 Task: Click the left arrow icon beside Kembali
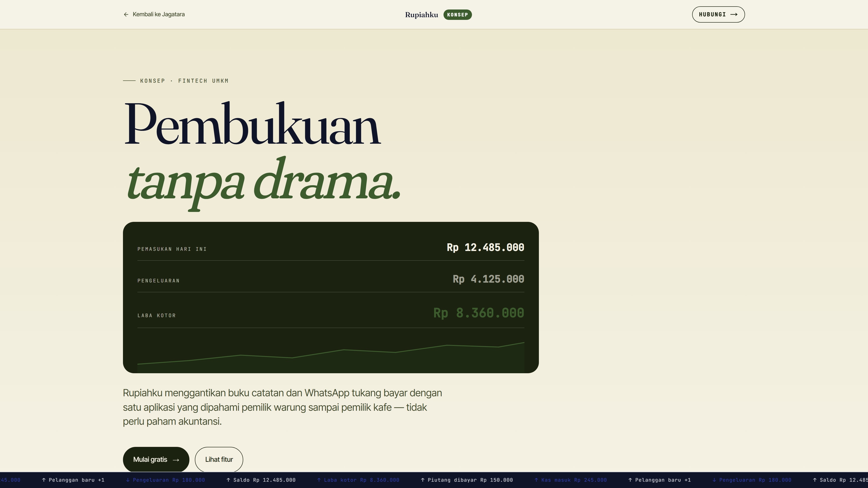[x=126, y=14]
